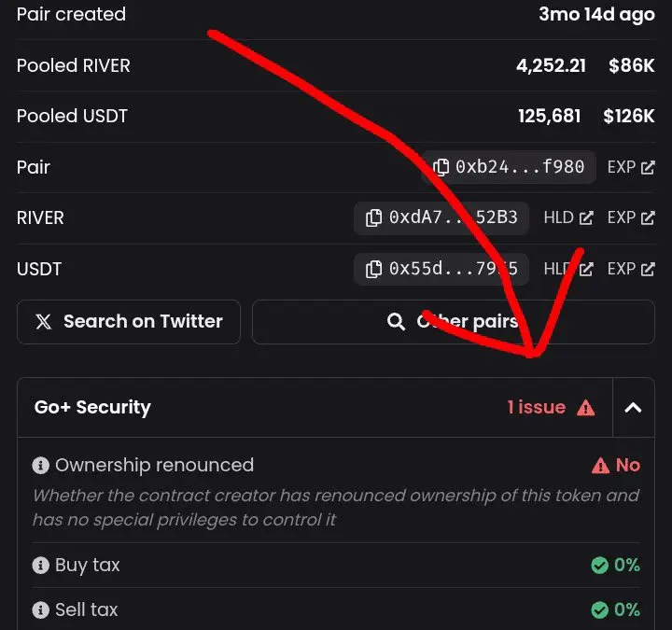Click the X logo in Twitter button
This screenshot has width=672, height=630.
[43, 322]
